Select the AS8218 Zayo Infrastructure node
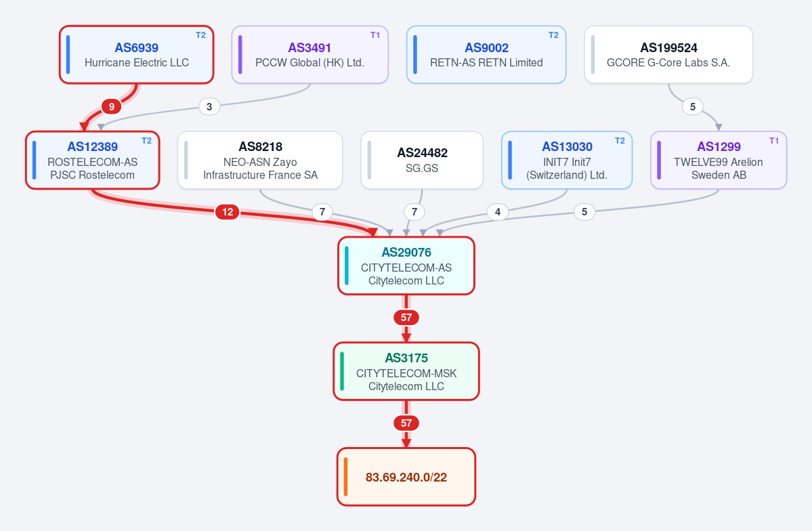Screen dimensions: 812x531 tap(260, 160)
